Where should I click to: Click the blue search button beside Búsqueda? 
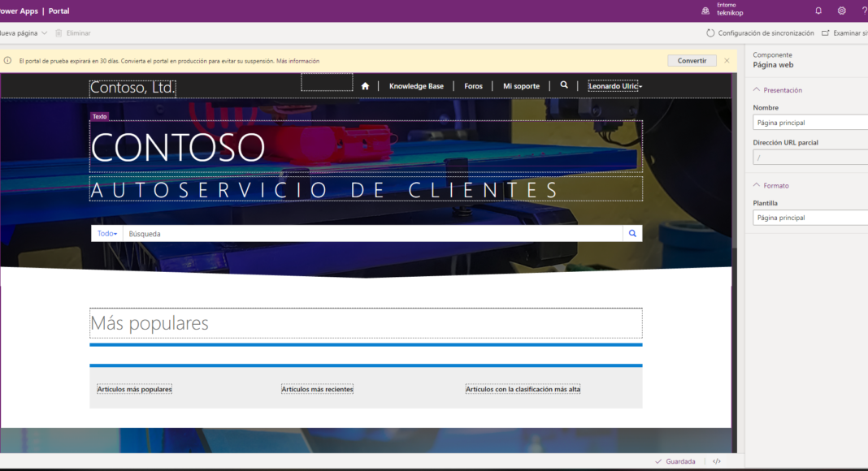632,234
